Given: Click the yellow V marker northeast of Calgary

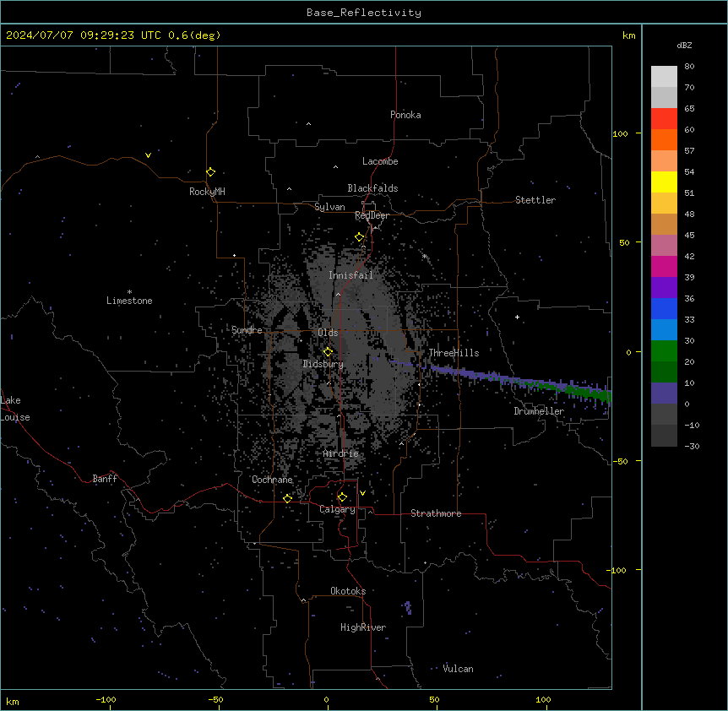Looking at the screenshot, I should tap(362, 493).
